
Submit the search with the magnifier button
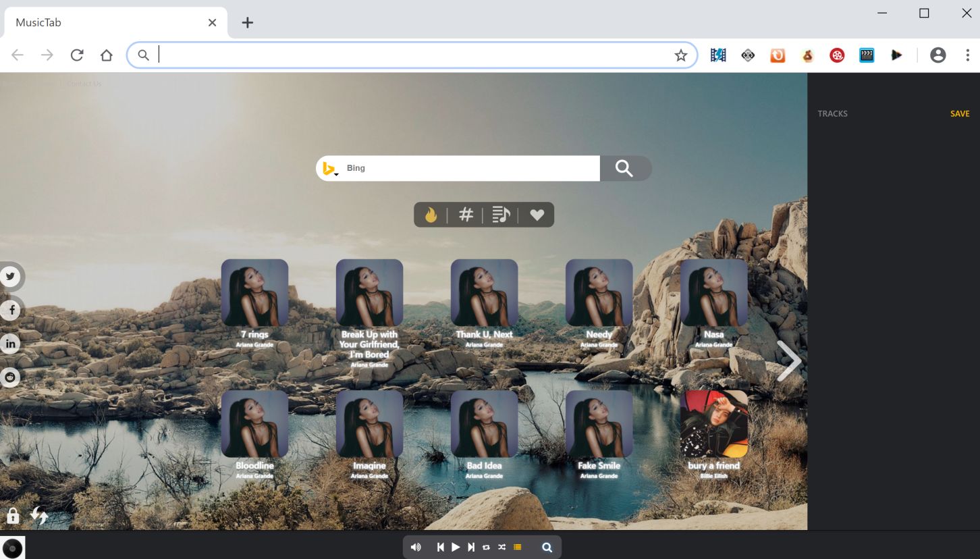(626, 168)
